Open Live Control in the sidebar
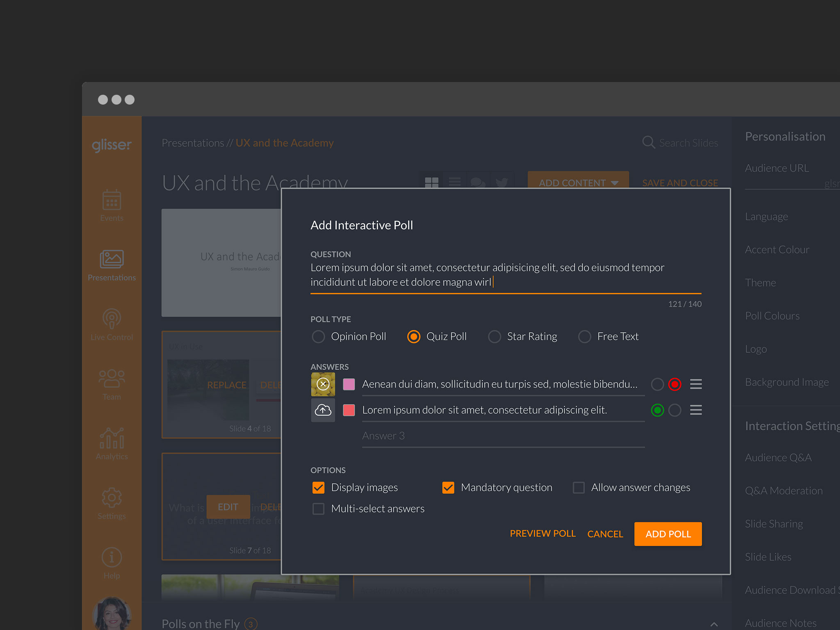The height and width of the screenshot is (630, 840). [x=112, y=325]
